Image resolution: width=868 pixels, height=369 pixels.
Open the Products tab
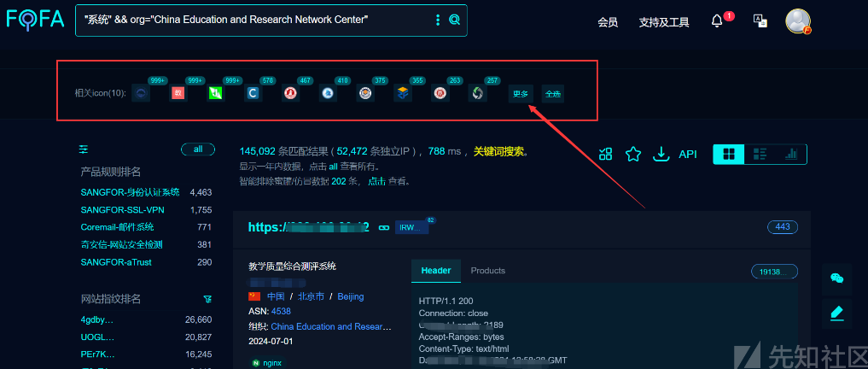pos(487,271)
